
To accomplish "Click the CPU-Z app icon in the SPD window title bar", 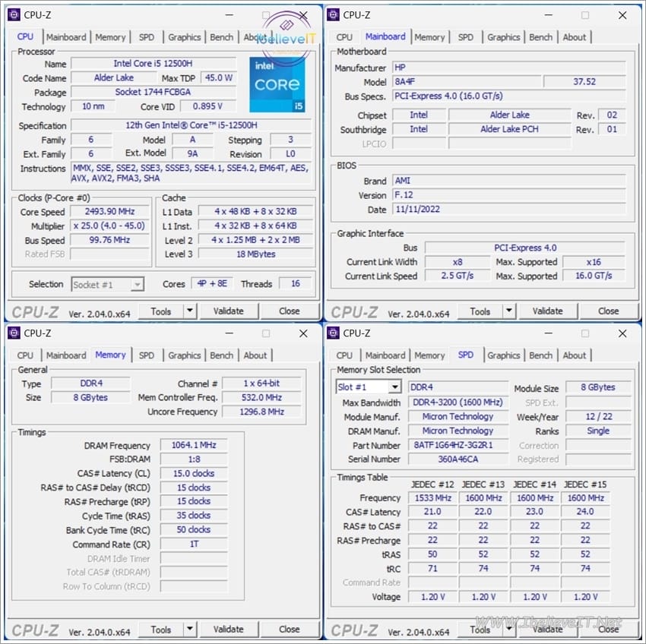I will coord(333,333).
